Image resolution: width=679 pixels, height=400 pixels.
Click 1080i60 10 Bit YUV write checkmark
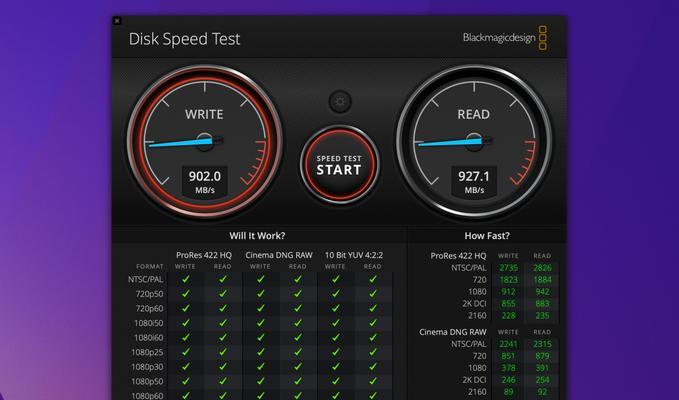coord(336,337)
